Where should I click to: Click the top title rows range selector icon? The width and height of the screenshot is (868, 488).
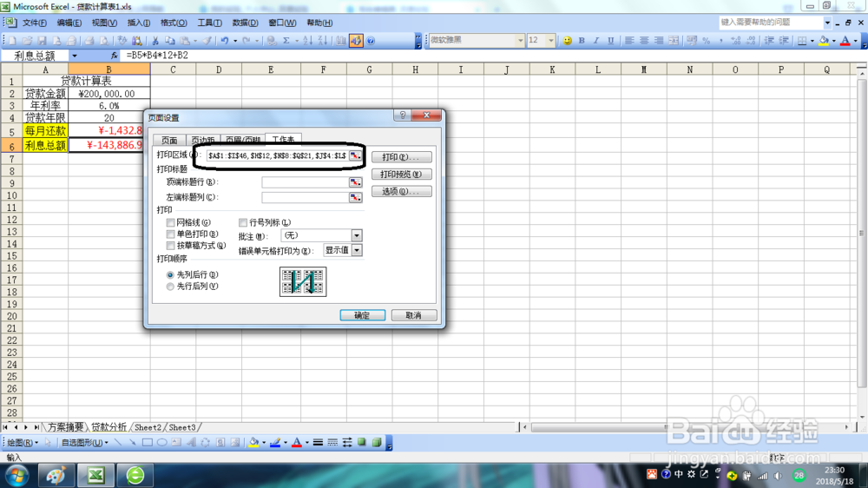355,182
